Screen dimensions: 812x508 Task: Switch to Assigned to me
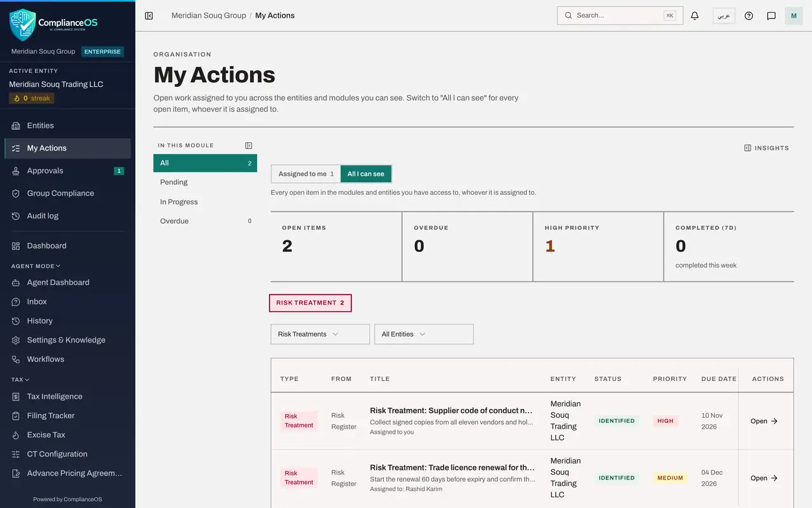(x=306, y=174)
